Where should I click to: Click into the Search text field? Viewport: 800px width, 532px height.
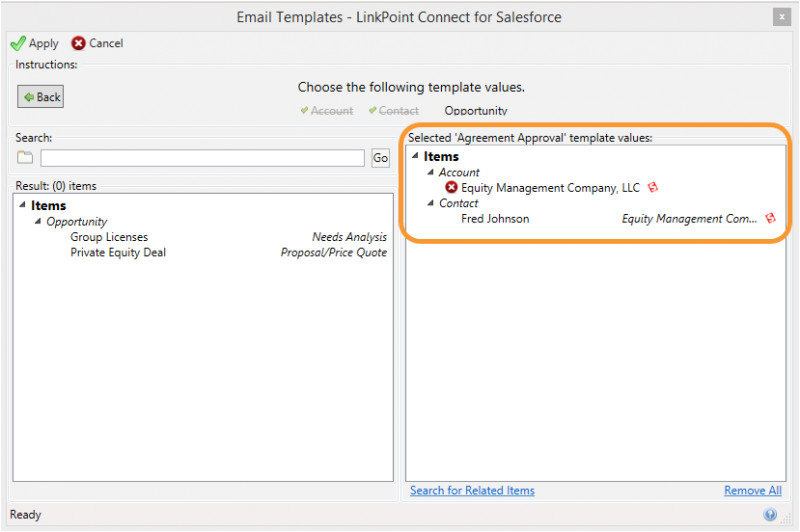[203, 158]
